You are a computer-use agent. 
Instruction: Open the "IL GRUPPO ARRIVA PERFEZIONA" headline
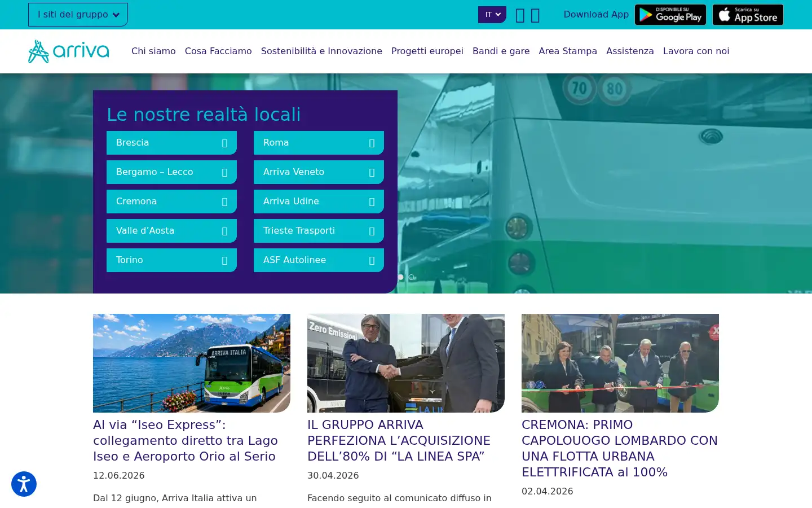(x=399, y=440)
